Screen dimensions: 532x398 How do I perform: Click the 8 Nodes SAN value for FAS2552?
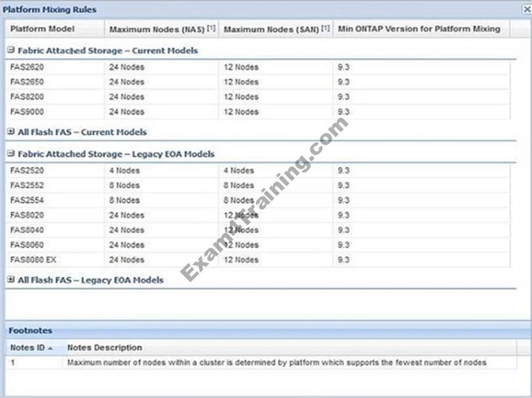[x=238, y=185]
